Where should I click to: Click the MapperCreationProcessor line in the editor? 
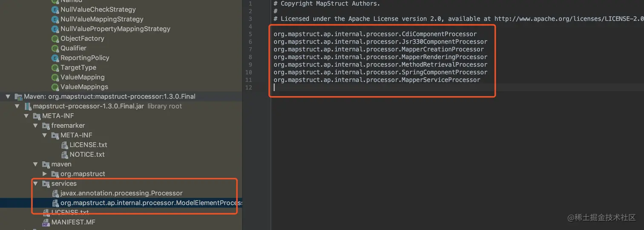coord(379,49)
